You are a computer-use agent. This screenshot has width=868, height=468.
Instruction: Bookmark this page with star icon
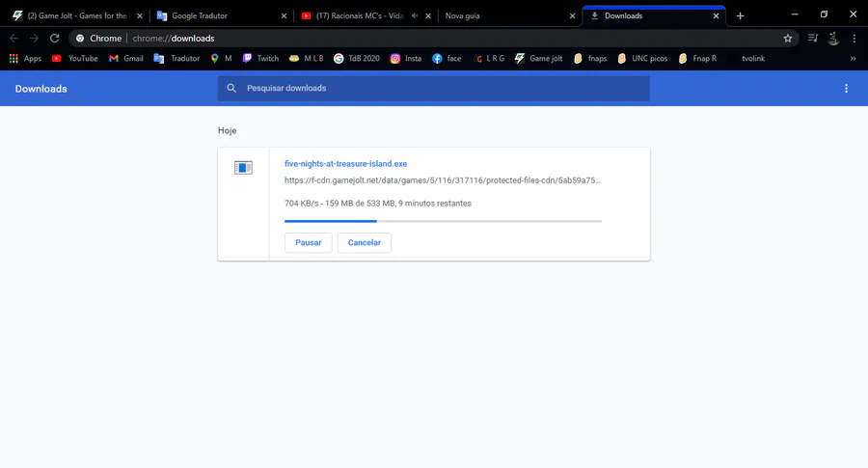[788, 39]
